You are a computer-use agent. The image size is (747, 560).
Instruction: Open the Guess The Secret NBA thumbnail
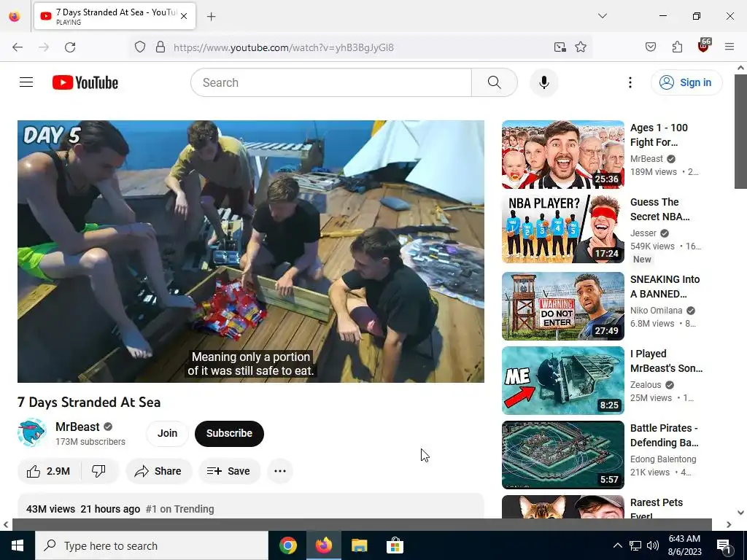click(562, 229)
